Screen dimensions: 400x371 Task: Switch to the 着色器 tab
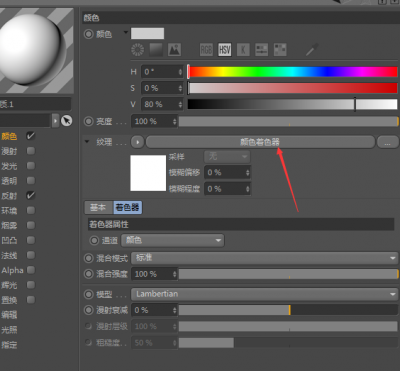click(x=128, y=207)
